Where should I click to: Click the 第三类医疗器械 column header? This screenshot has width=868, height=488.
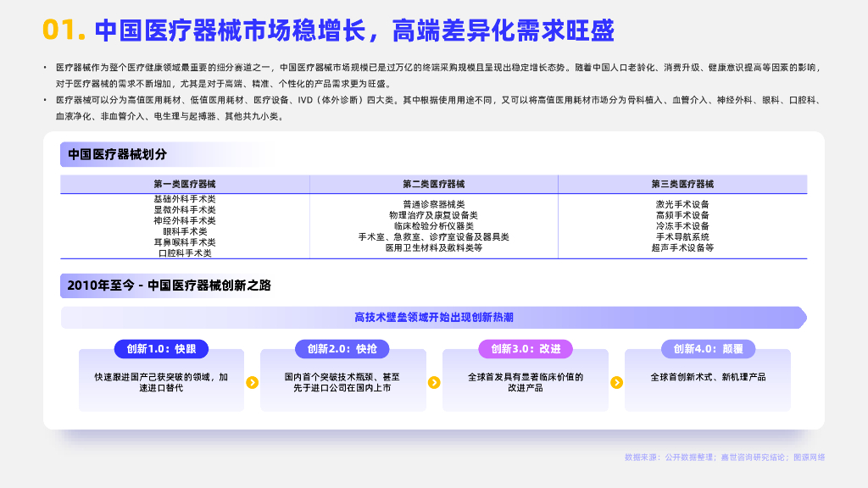click(682, 184)
